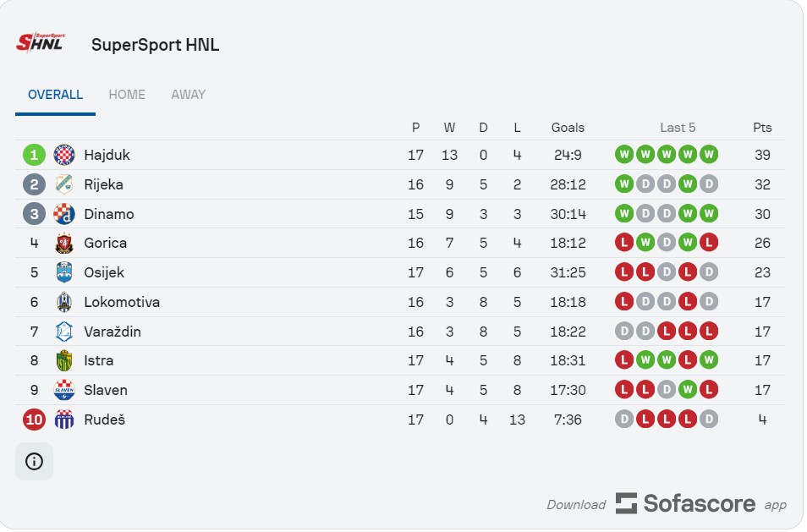Click the SuperSport HNL league logo

click(x=41, y=42)
